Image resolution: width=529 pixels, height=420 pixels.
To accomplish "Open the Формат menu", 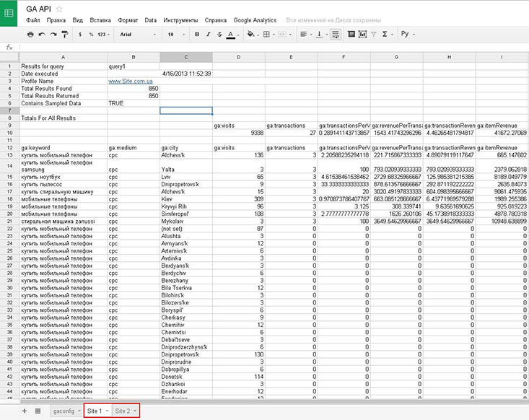I will click(x=128, y=20).
